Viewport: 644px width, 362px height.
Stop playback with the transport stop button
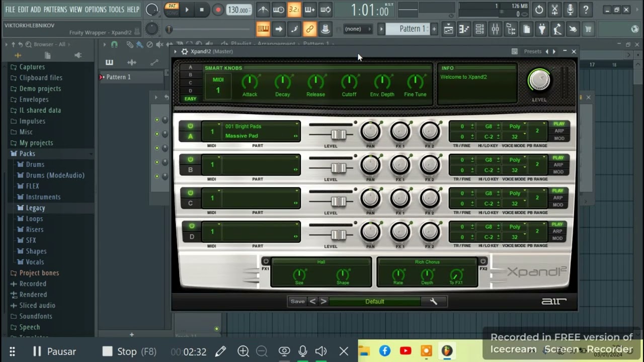[x=202, y=10]
